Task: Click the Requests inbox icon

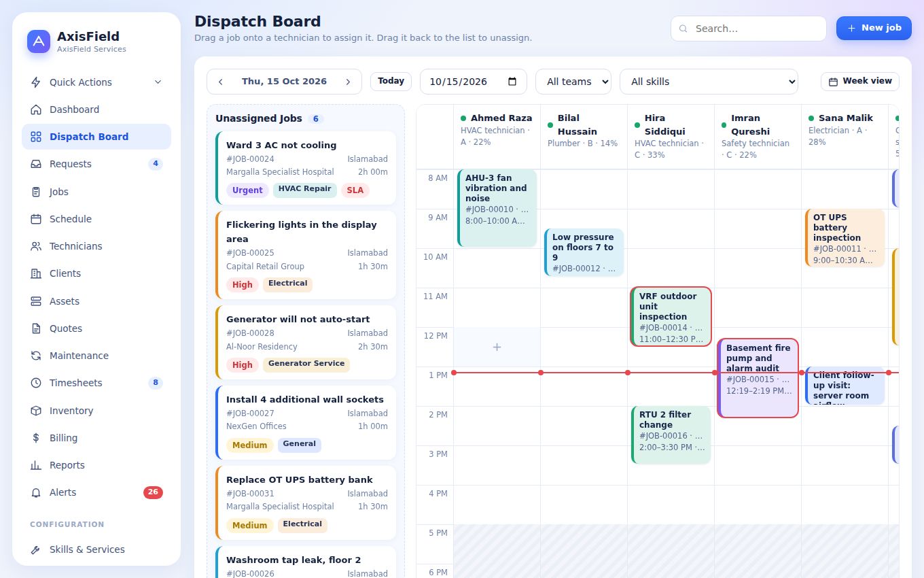Action: (x=36, y=164)
